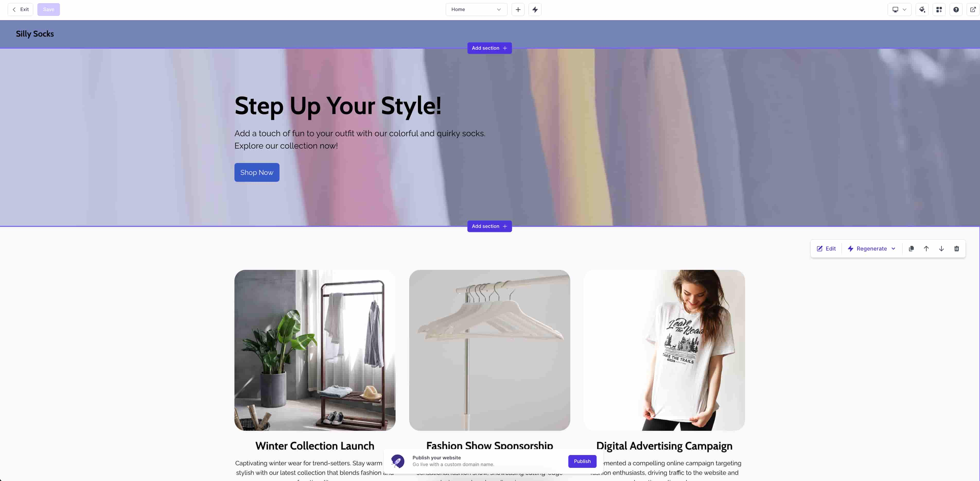This screenshot has width=980, height=481.
Task: Click the Publish button in notification bar
Action: click(x=582, y=461)
